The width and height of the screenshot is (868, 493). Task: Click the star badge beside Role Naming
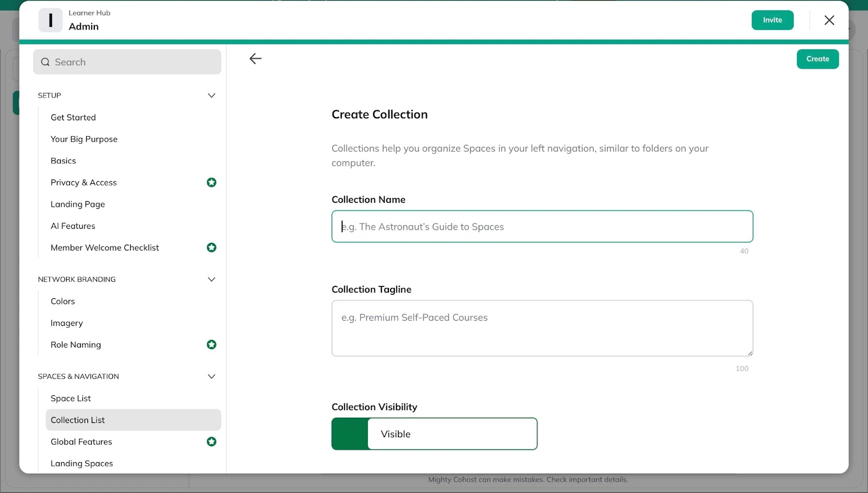212,344
